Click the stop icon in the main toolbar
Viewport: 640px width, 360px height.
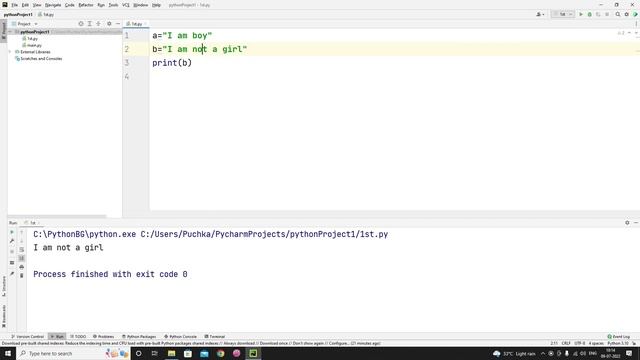click(607, 14)
